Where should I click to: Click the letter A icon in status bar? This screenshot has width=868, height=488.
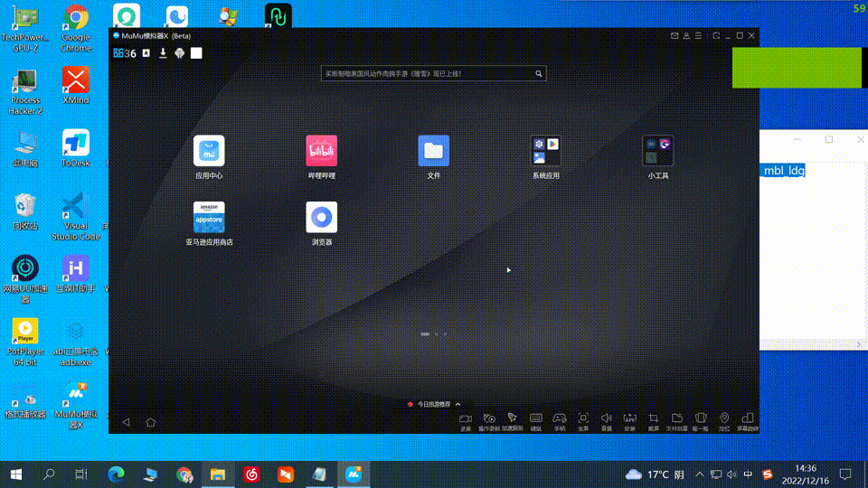pos(146,53)
